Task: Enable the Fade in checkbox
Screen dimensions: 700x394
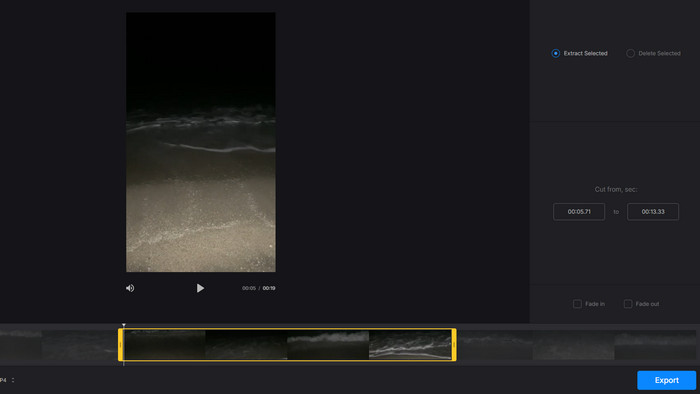Action: 577,304
